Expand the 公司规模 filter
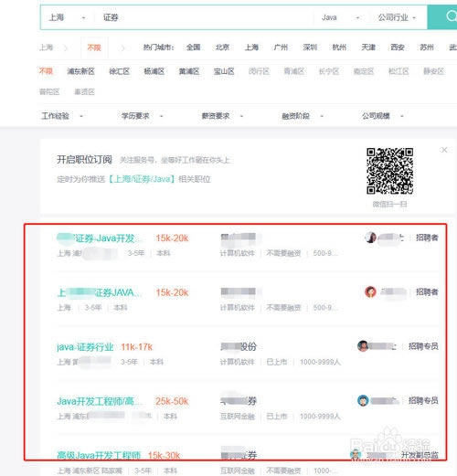The image size is (457, 476). click(x=383, y=116)
